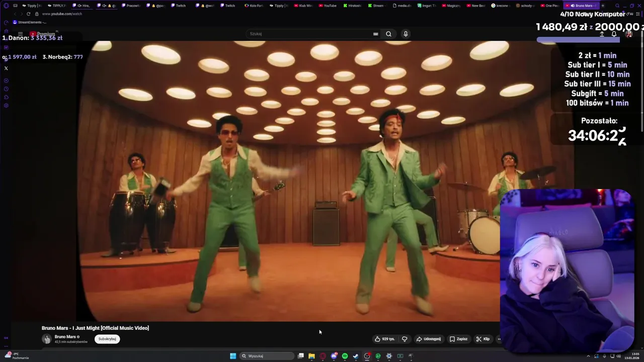Open X (Twitter) sidebar icon
The height and width of the screenshot is (362, 644).
click(x=6, y=68)
